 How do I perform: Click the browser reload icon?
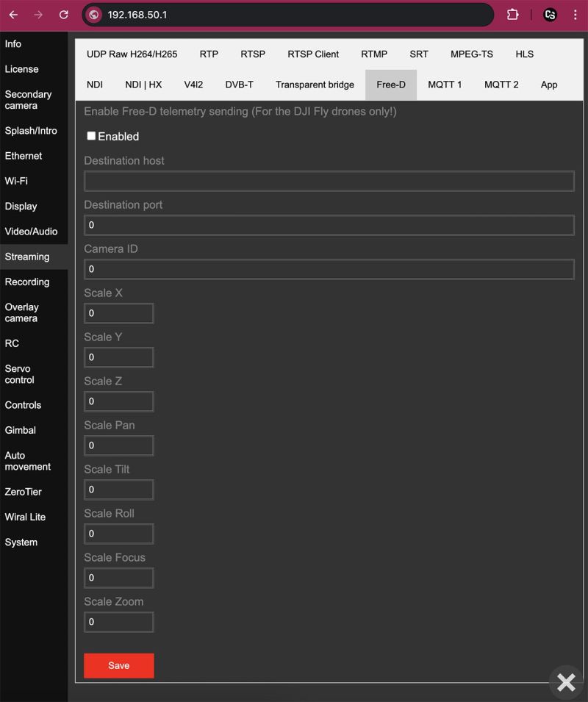point(63,15)
